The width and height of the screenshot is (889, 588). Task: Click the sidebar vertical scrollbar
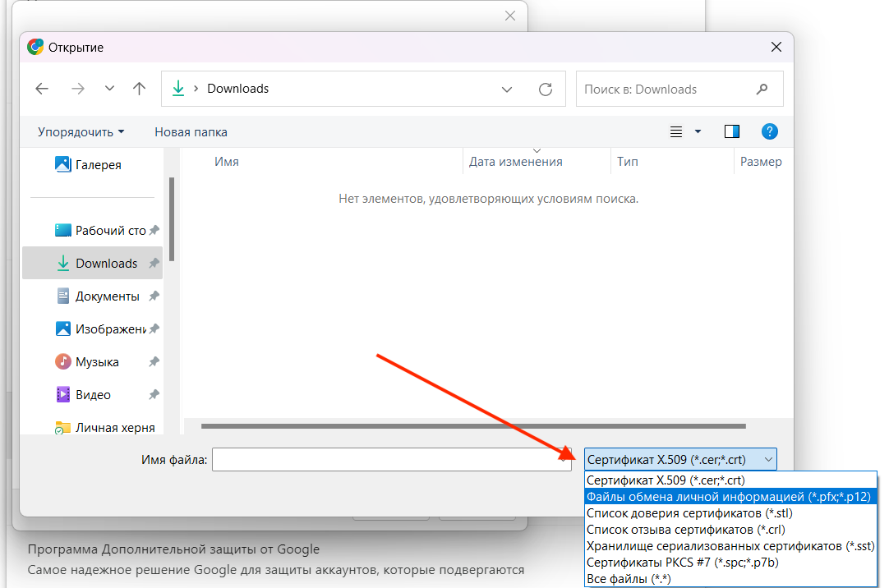[172, 220]
